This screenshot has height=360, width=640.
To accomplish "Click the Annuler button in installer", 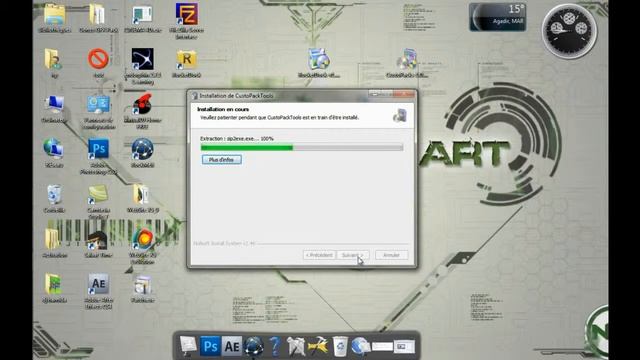I will click(391, 255).
